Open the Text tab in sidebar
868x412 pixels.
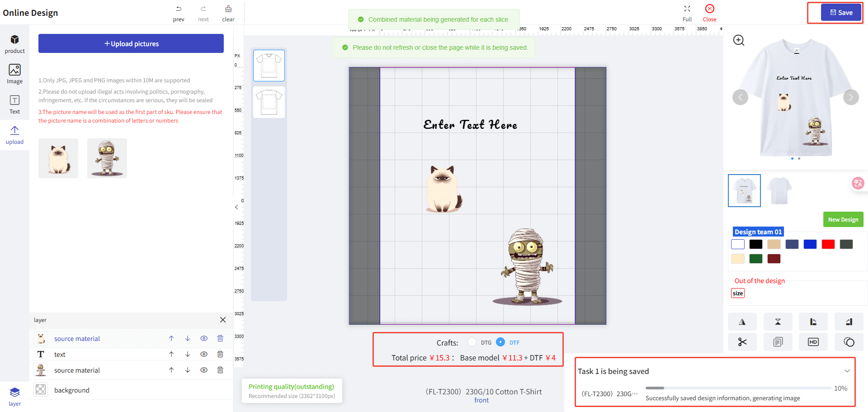click(x=14, y=104)
